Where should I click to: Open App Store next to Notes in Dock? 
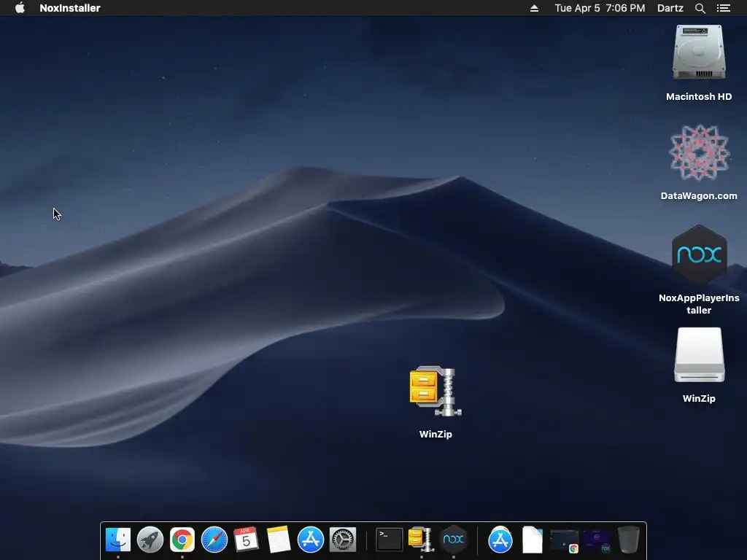tap(311, 540)
